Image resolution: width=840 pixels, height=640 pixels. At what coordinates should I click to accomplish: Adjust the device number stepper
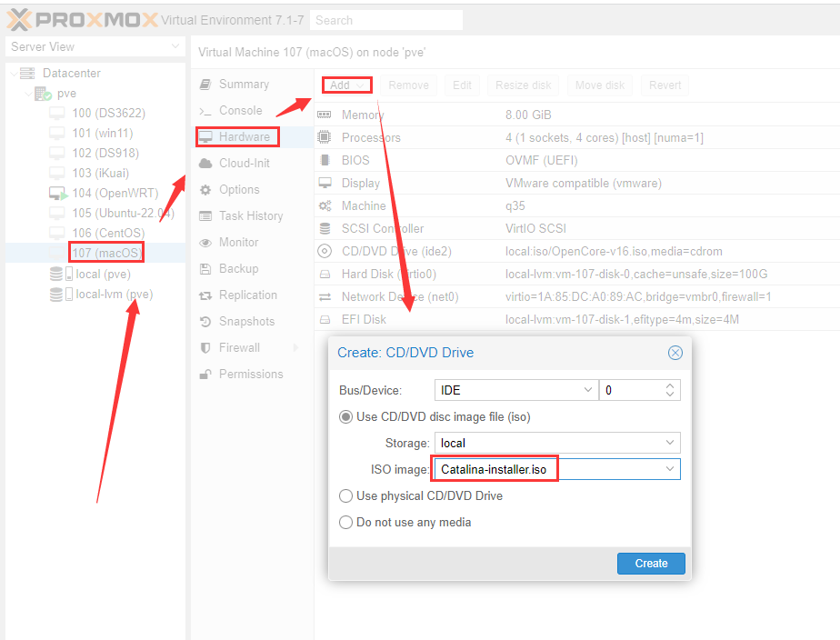(670, 390)
